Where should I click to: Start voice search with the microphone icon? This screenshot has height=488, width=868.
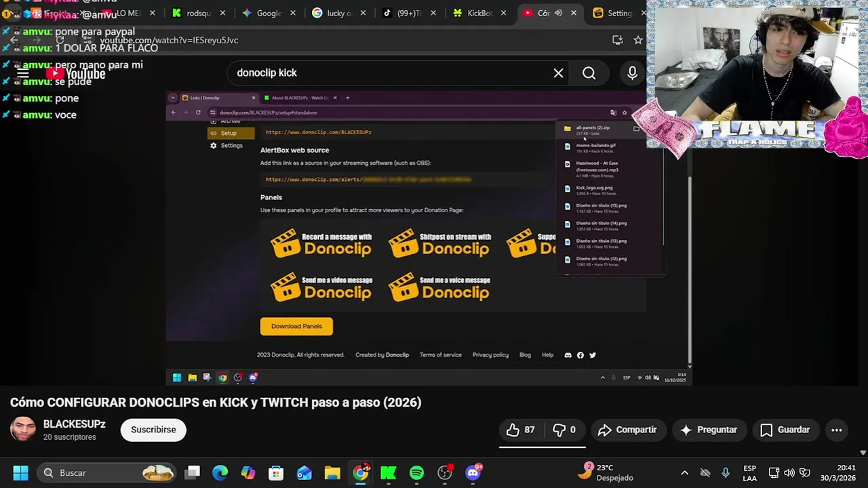[632, 73]
